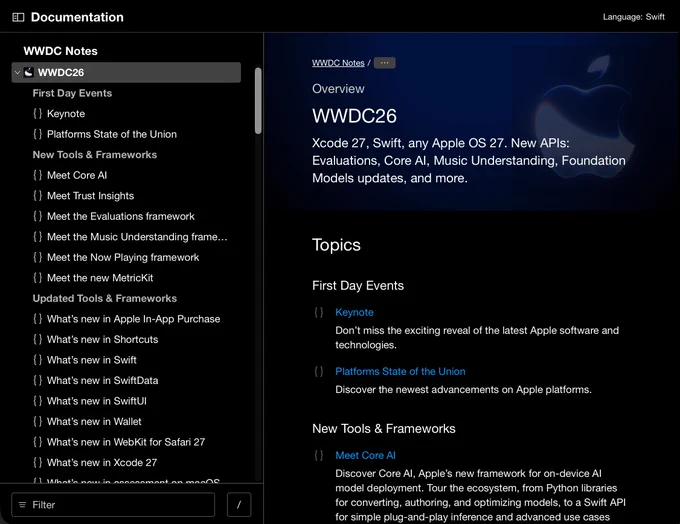The height and width of the screenshot is (524, 680).
Task: Click braces icon beside Meet Trust Insights
Action: click(x=38, y=196)
